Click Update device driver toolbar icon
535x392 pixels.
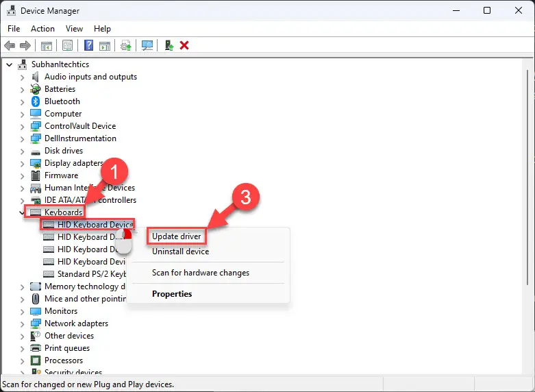[x=126, y=45]
